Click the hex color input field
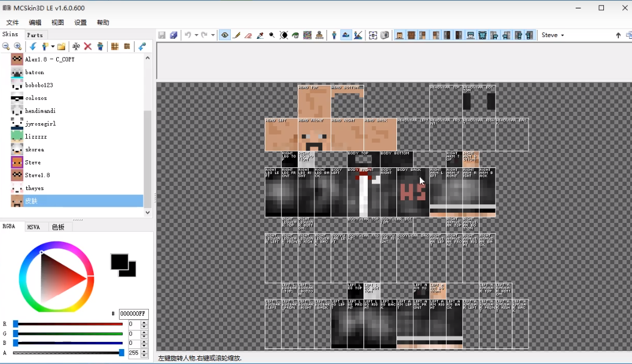 tap(133, 314)
